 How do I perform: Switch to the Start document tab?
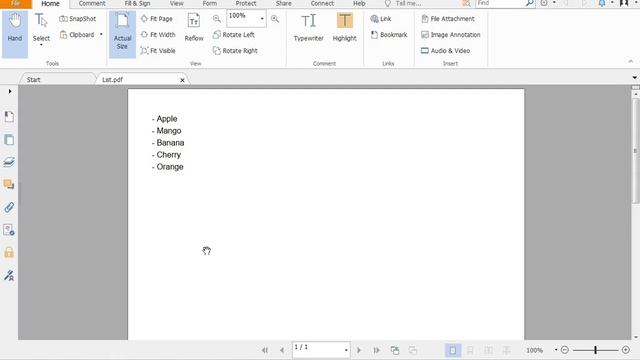33,80
